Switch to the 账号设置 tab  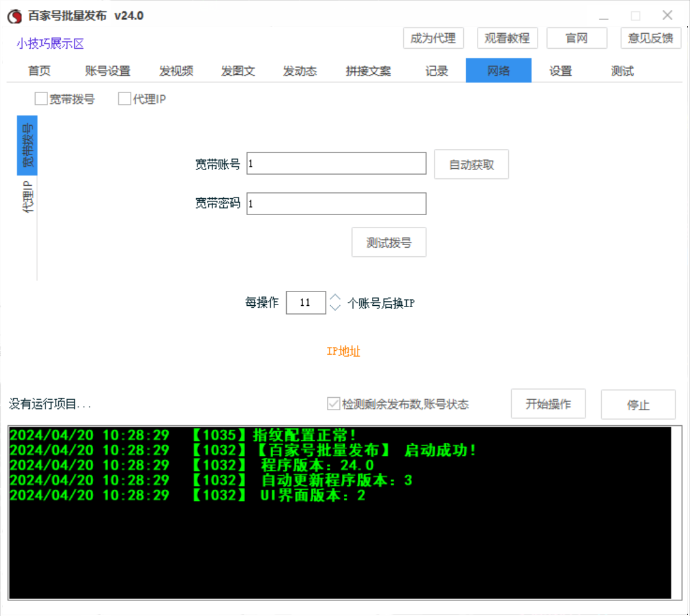click(107, 71)
